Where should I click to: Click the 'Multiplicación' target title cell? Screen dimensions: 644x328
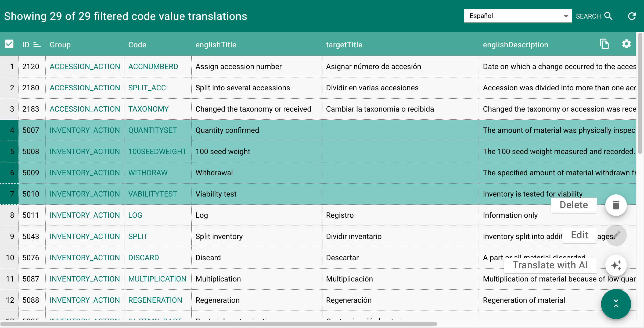coord(401,279)
